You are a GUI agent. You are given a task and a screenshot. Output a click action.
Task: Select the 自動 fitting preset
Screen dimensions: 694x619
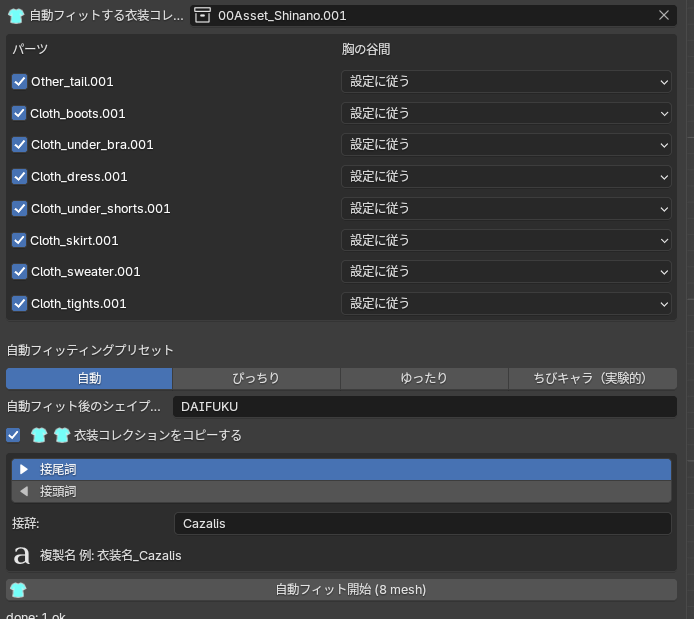89,379
